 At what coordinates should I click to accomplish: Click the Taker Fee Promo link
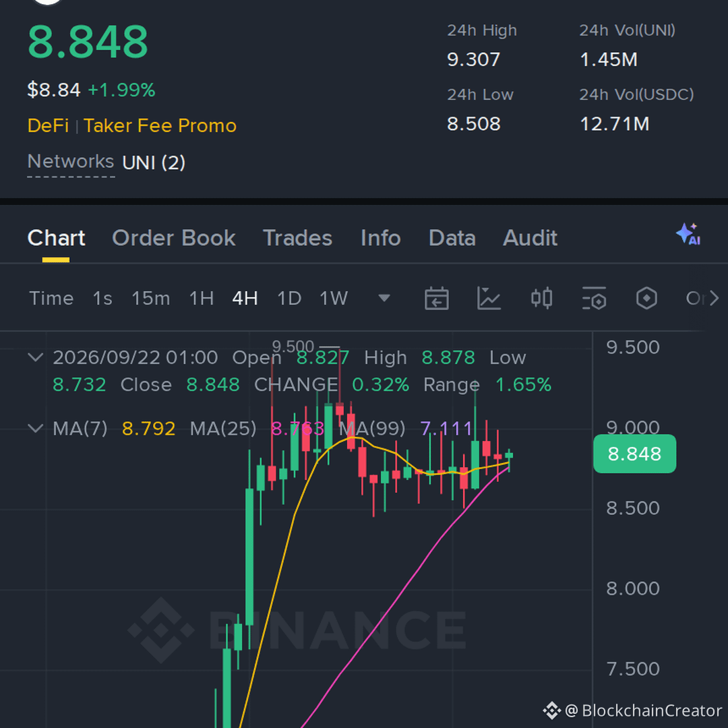(x=160, y=126)
